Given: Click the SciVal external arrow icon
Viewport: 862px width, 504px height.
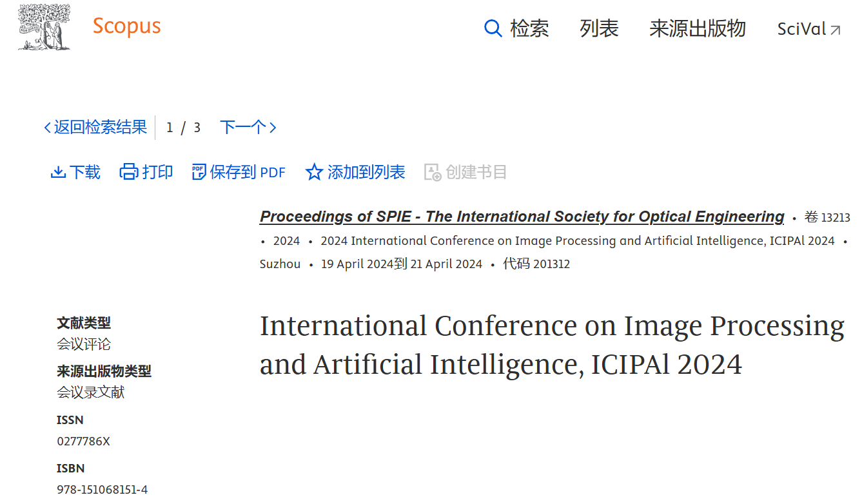Looking at the screenshot, I should (x=836, y=30).
